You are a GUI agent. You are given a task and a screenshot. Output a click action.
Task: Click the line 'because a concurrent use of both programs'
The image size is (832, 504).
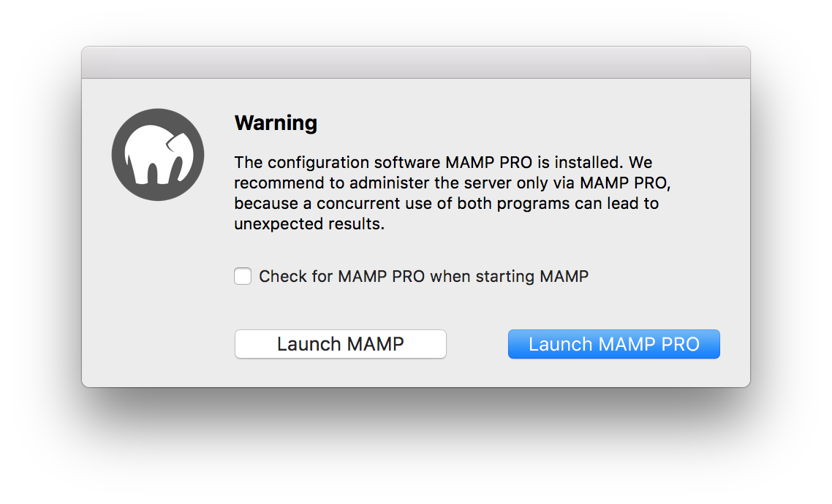click(x=399, y=204)
